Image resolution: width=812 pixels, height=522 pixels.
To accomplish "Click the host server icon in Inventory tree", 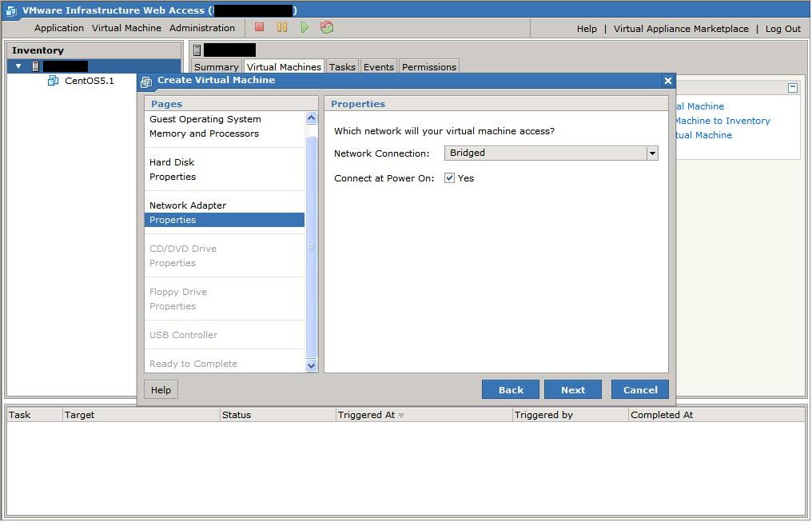I will coord(36,66).
